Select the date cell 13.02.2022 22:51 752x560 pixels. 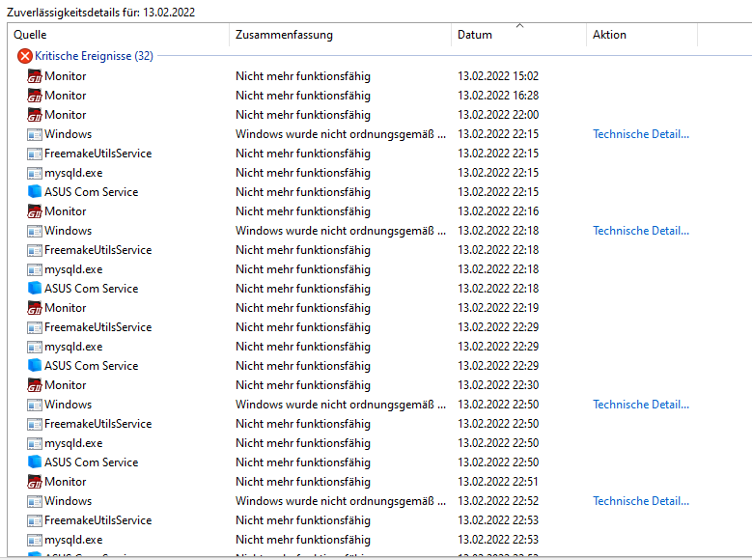pos(498,481)
